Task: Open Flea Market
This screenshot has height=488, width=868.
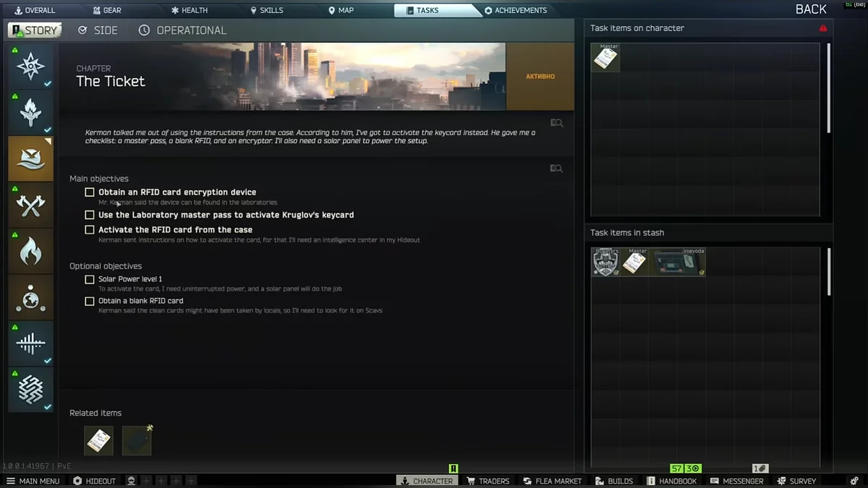Action: click(x=552, y=481)
